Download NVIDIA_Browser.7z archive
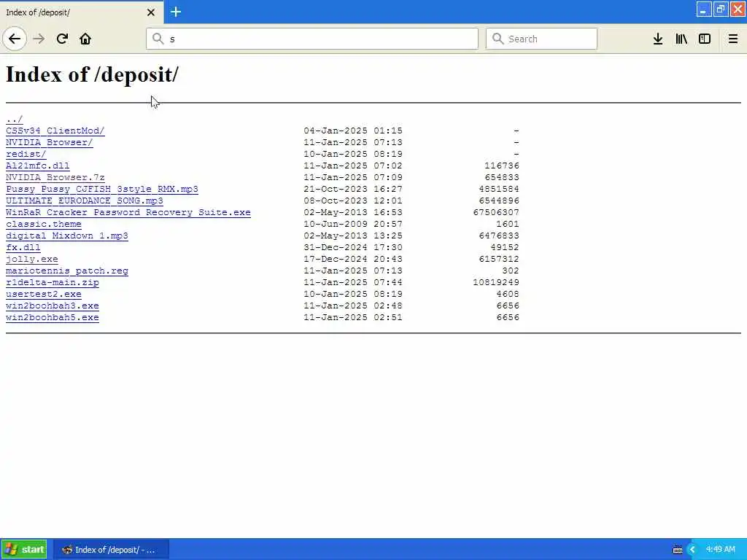 pos(55,177)
